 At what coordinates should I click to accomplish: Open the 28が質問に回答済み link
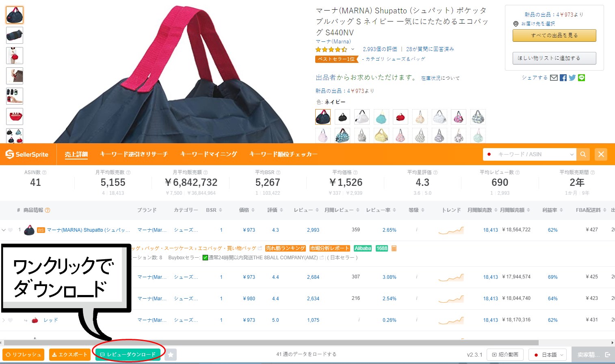[430, 49]
